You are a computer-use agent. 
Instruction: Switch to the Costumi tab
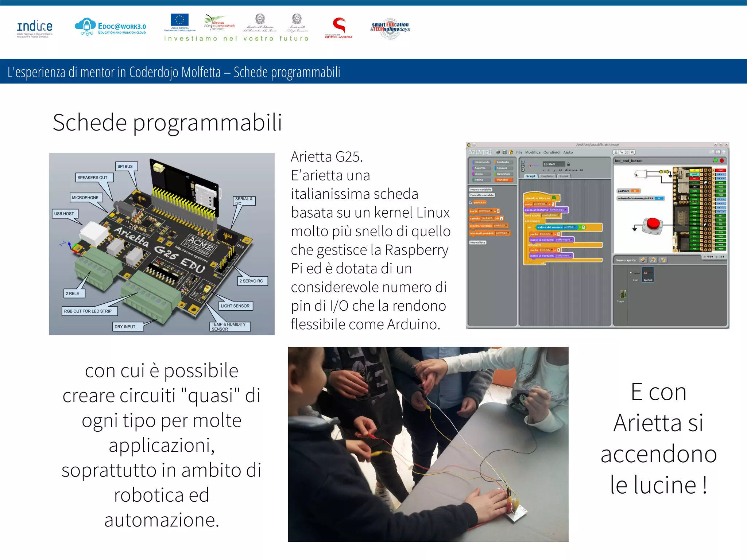click(x=547, y=176)
